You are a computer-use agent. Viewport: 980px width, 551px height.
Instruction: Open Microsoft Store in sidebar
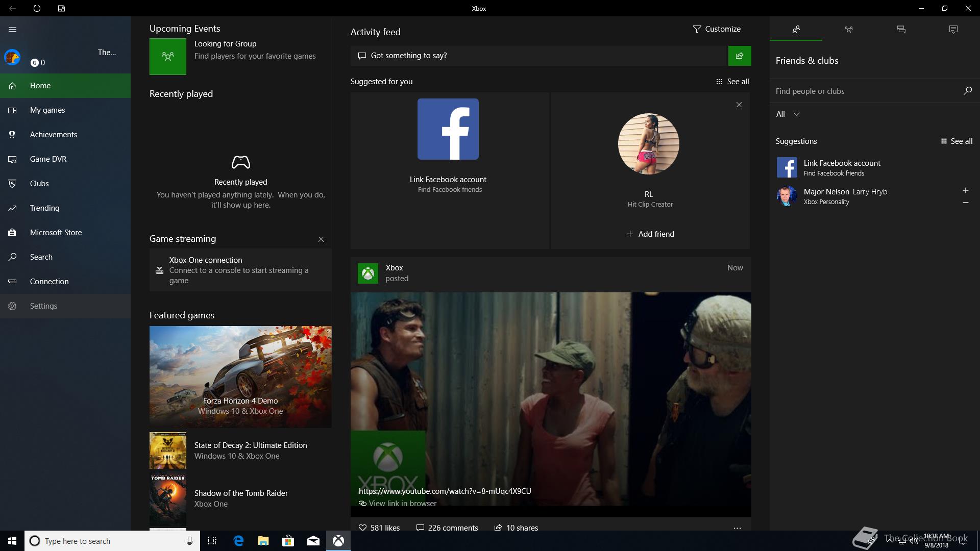(x=65, y=233)
